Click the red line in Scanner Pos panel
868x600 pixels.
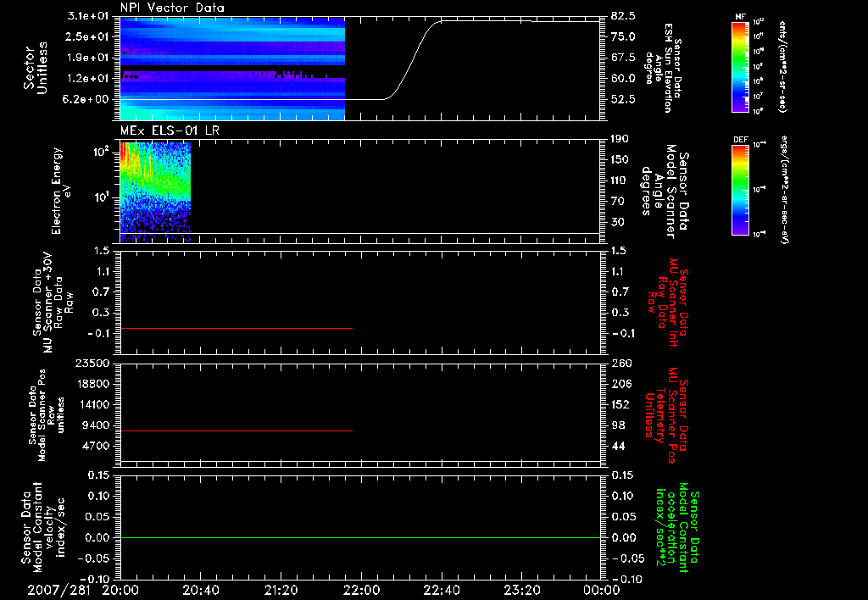click(236, 431)
